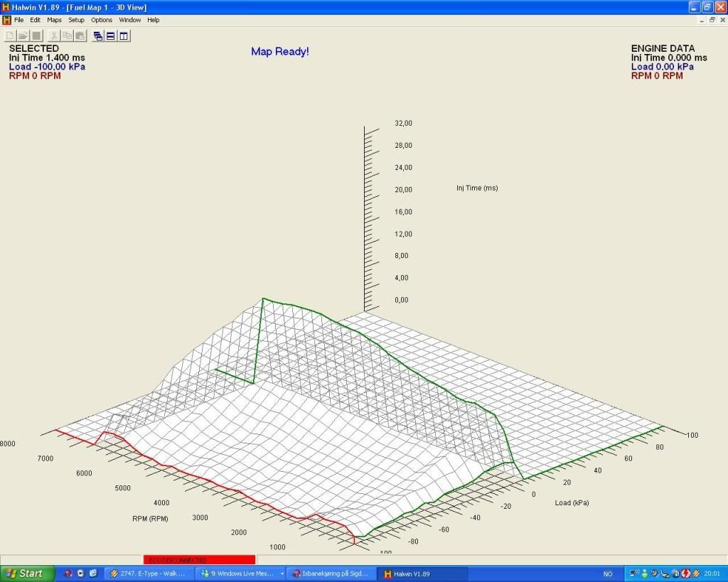Click the Paste toolbar icon

pyautogui.click(x=80, y=36)
